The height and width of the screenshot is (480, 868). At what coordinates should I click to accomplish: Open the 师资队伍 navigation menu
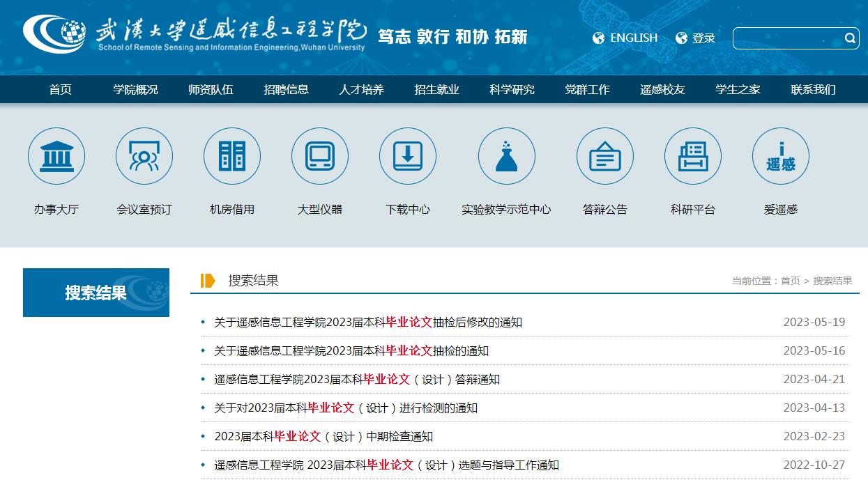click(211, 89)
